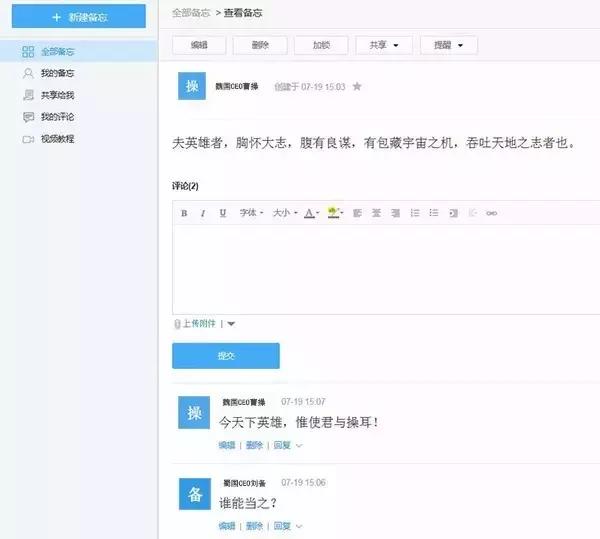Expand the arrow next to 上传附件

coord(231,324)
